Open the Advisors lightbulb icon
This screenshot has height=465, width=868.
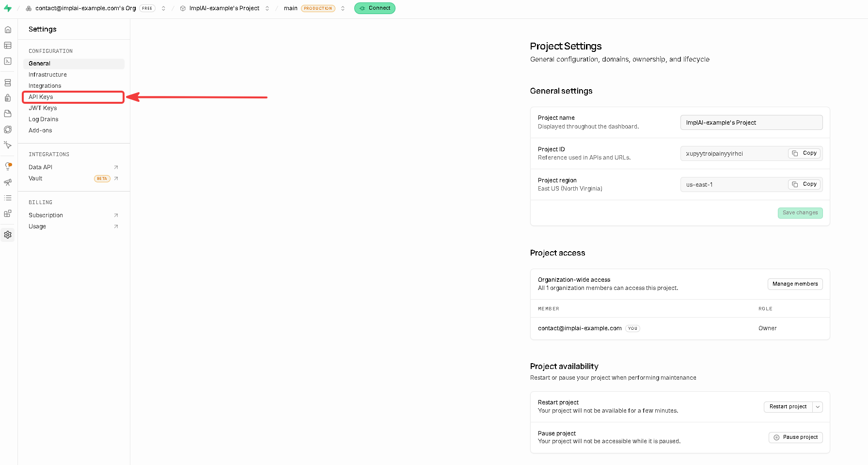point(8,166)
